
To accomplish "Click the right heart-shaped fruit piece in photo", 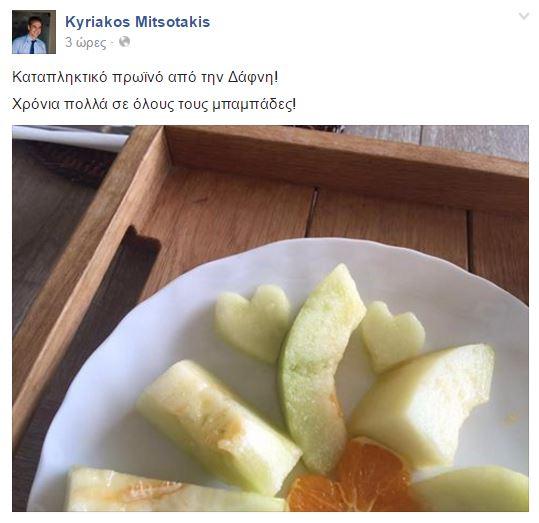I will 391,335.
